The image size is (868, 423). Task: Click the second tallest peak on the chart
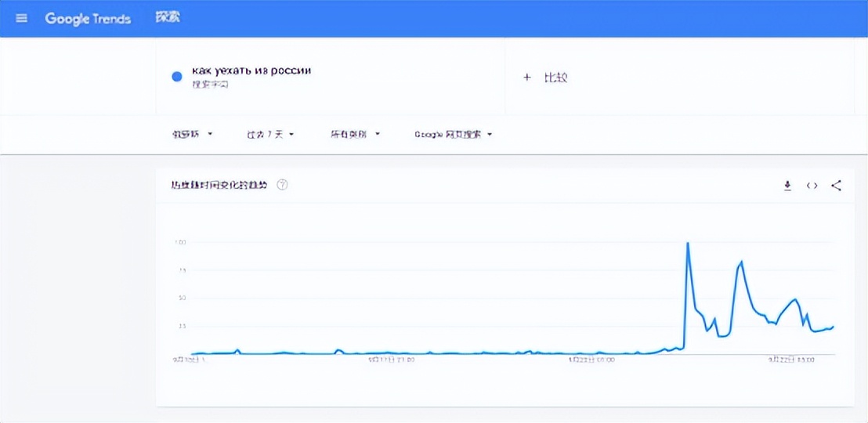[x=741, y=262]
